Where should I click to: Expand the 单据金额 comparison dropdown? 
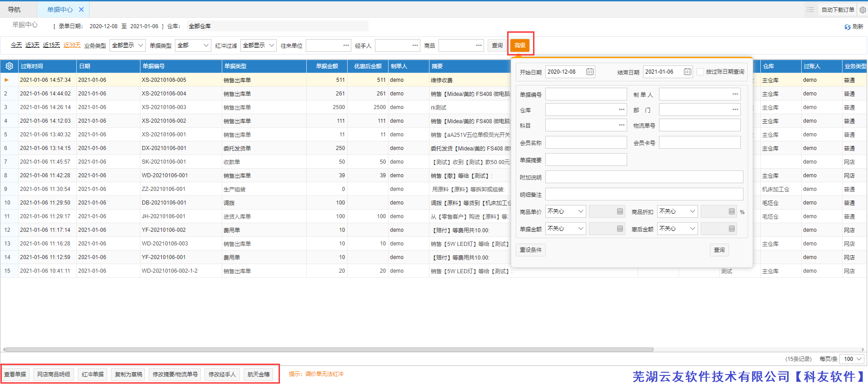pos(566,229)
